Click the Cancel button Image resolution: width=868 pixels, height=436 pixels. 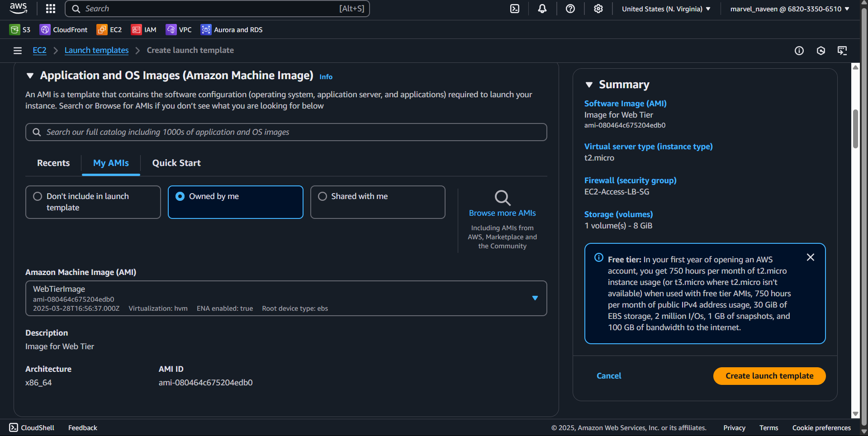(609, 376)
